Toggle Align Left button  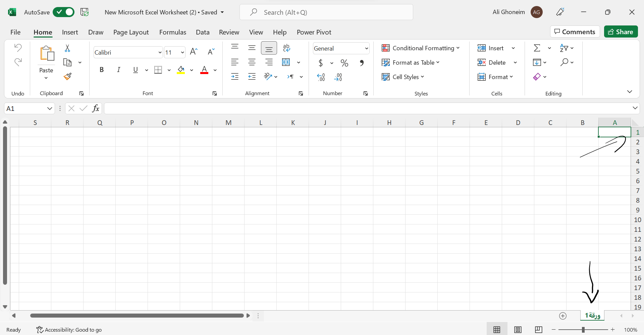pos(235,62)
